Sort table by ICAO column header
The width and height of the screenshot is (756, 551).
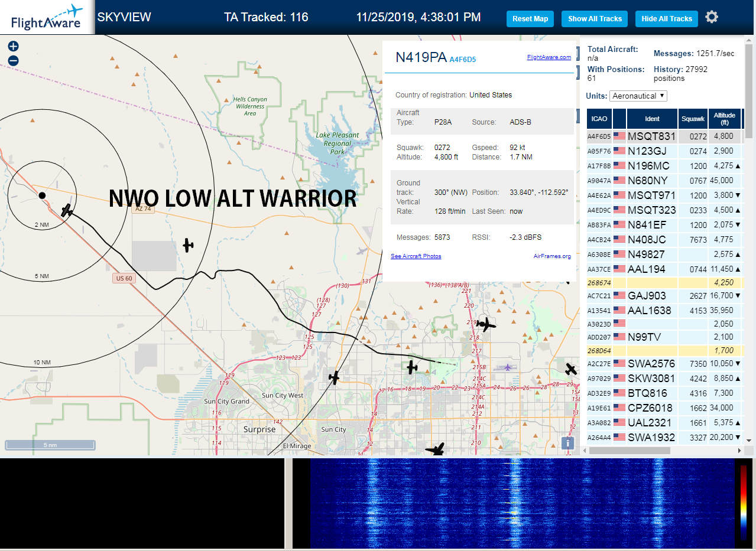[599, 119]
